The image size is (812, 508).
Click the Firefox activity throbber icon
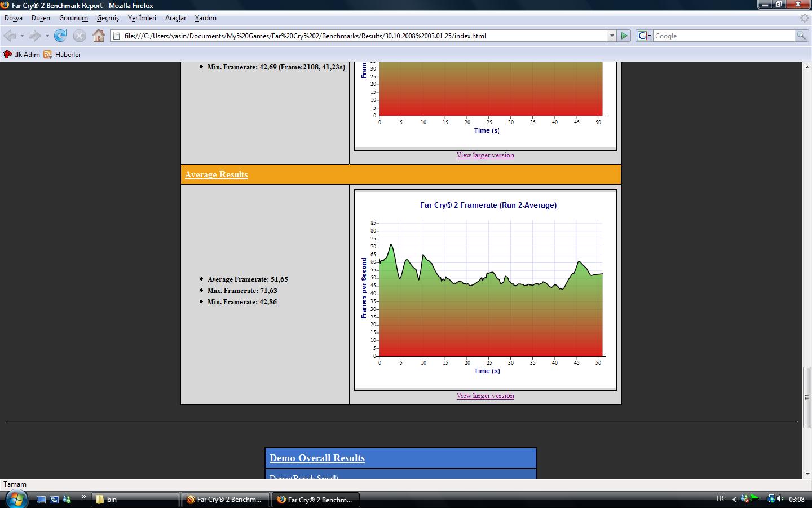(805, 18)
